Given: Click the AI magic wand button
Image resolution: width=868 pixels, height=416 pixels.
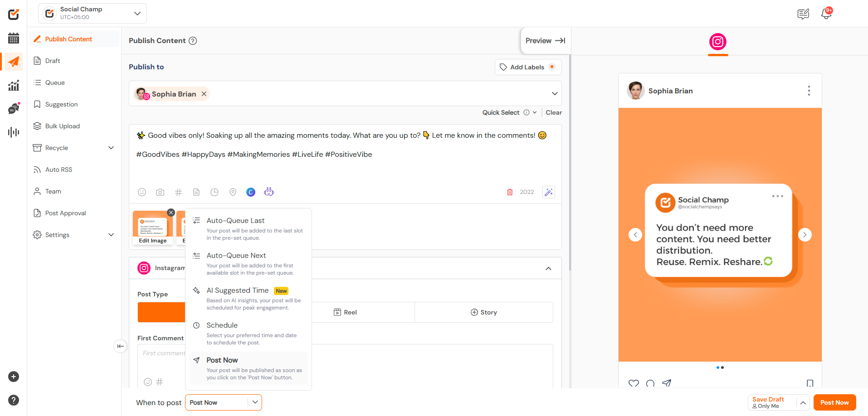Looking at the screenshot, I should tap(549, 192).
